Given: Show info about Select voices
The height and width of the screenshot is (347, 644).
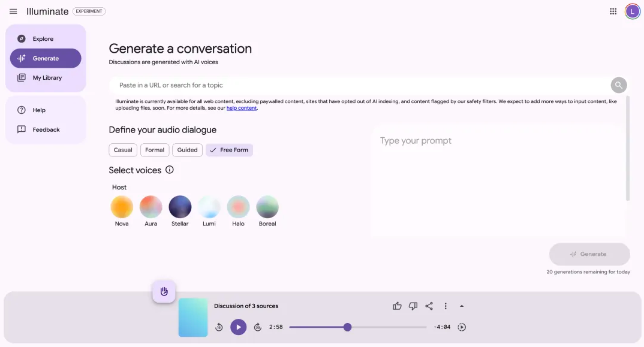Looking at the screenshot, I should tap(170, 170).
